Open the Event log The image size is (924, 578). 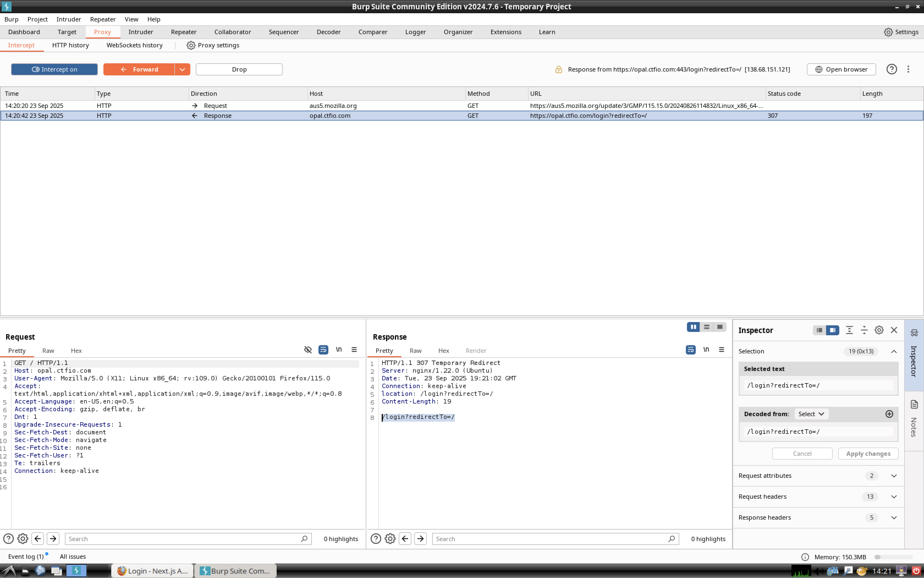coord(26,557)
